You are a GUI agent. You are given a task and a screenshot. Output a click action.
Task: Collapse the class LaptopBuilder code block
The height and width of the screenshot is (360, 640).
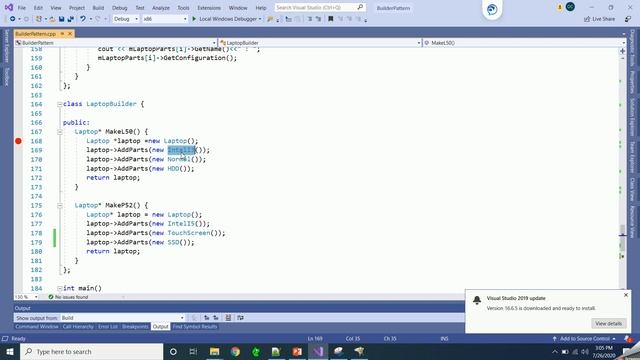click(x=60, y=104)
